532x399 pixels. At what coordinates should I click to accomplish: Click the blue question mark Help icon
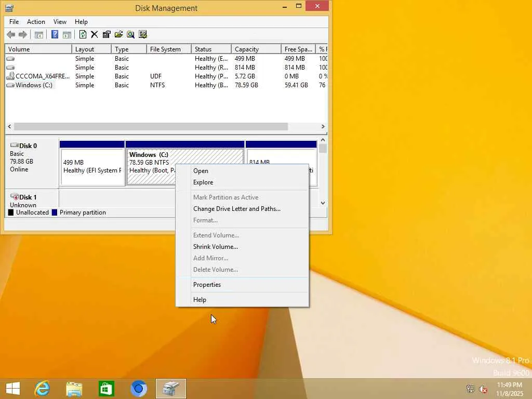coord(55,35)
